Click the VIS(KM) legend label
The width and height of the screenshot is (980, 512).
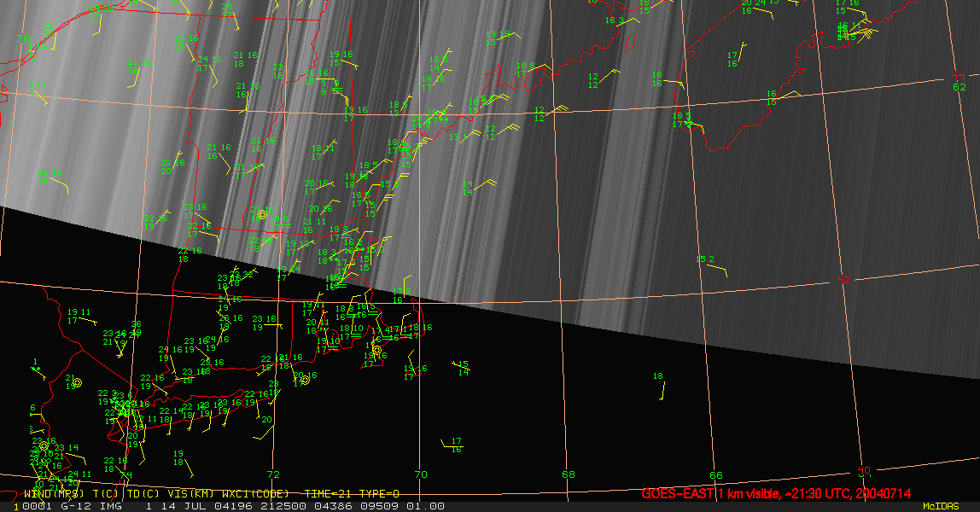191,494
